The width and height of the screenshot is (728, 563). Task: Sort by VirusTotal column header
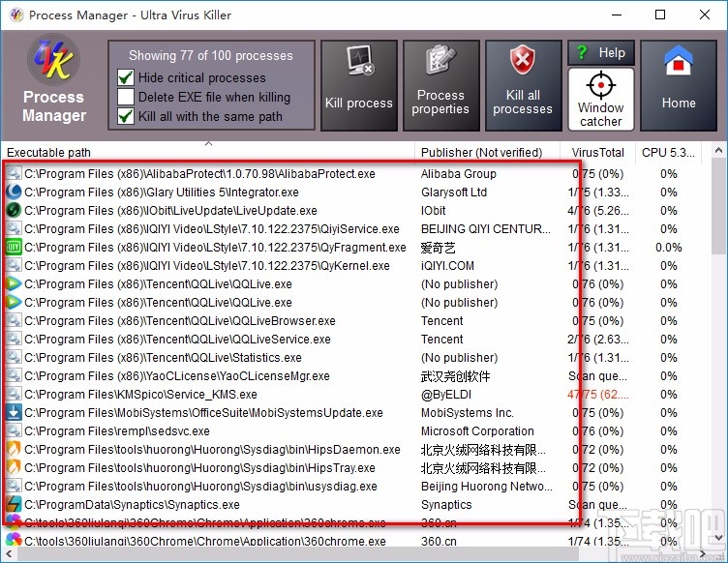597,152
